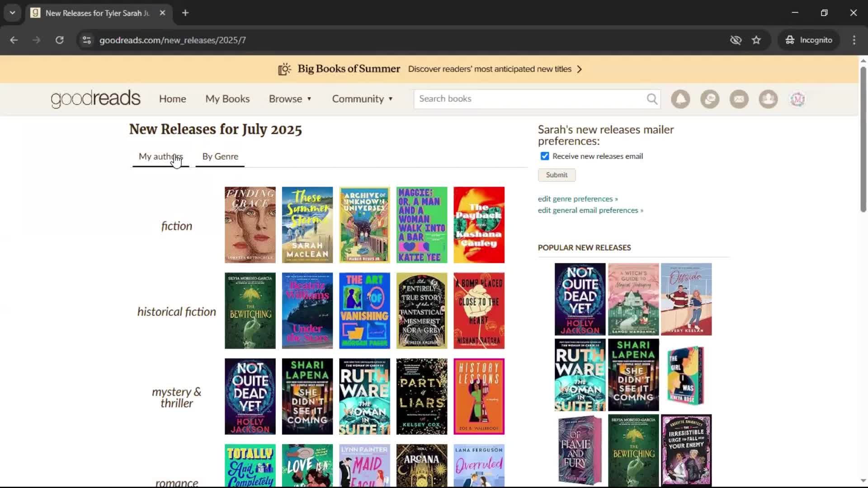868x488 pixels.
Task: Open the friends icon in header
Action: pyautogui.click(x=768, y=99)
